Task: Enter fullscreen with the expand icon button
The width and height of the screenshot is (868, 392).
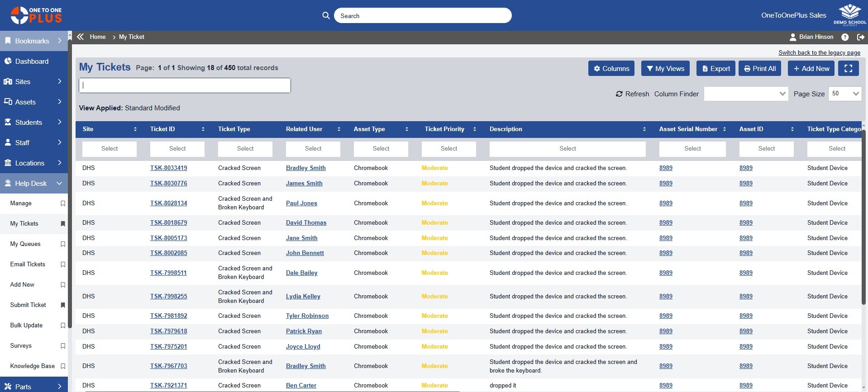Action: tap(848, 68)
